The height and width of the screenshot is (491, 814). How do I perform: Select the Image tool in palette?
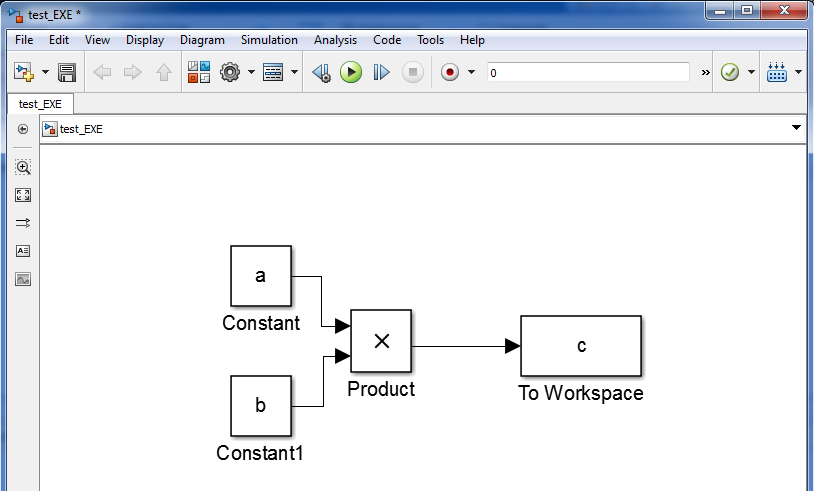point(23,279)
